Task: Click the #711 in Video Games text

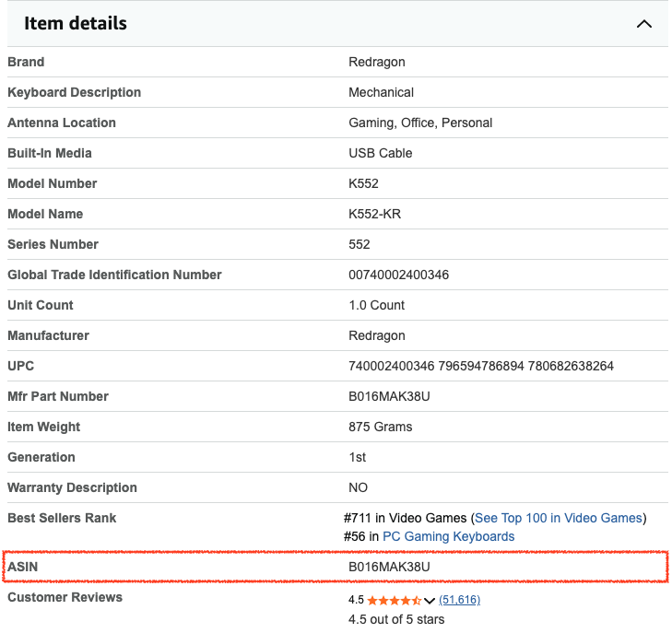Action: tap(405, 518)
